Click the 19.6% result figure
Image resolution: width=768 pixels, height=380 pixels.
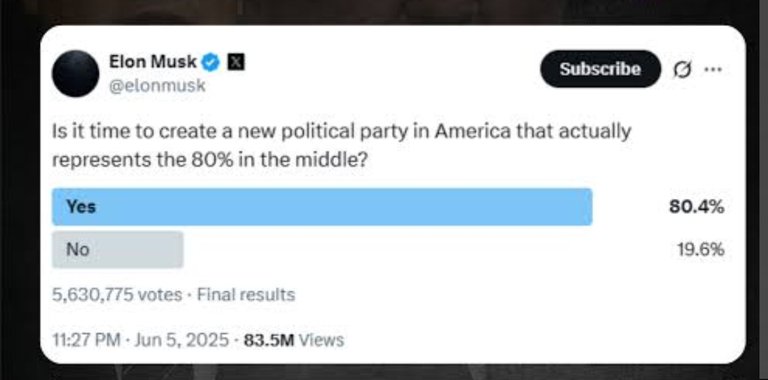pos(700,250)
